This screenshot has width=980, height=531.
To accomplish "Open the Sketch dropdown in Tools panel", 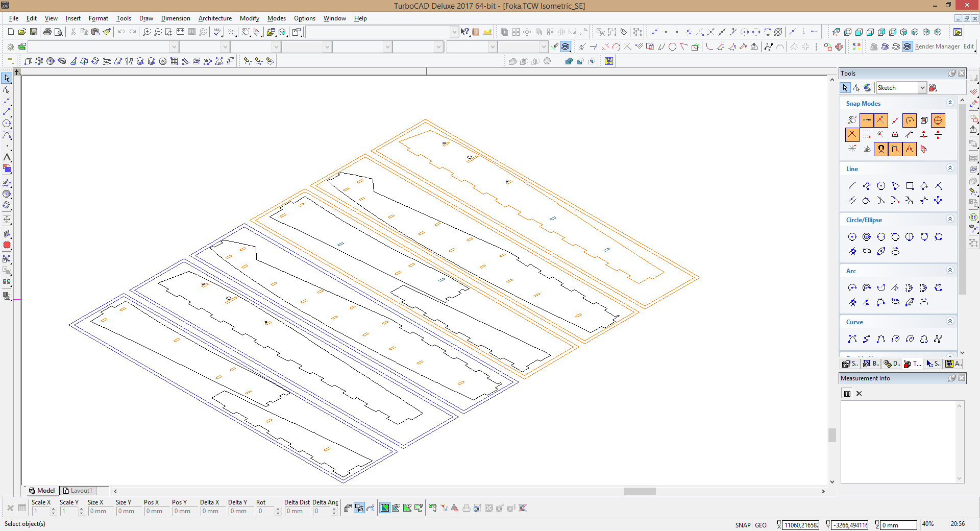I will click(922, 88).
